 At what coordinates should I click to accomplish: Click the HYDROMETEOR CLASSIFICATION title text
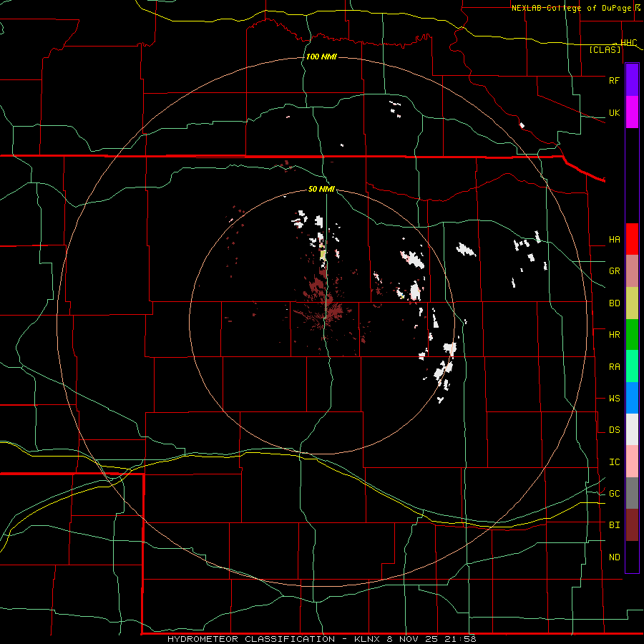point(251,639)
